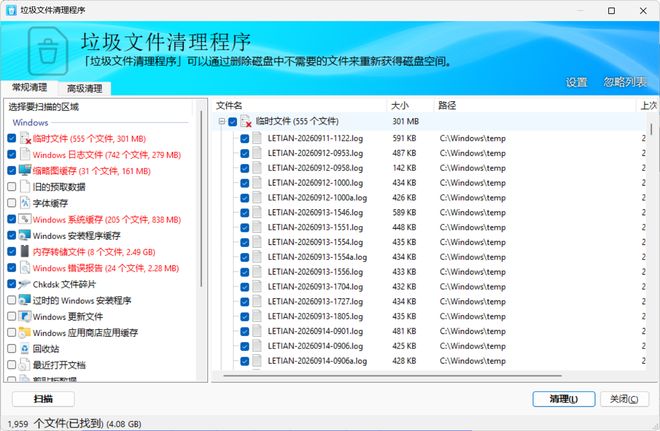Screen dimensions: 660x431
Task: Click the trash can logo in header banner
Action: [x=48, y=51]
